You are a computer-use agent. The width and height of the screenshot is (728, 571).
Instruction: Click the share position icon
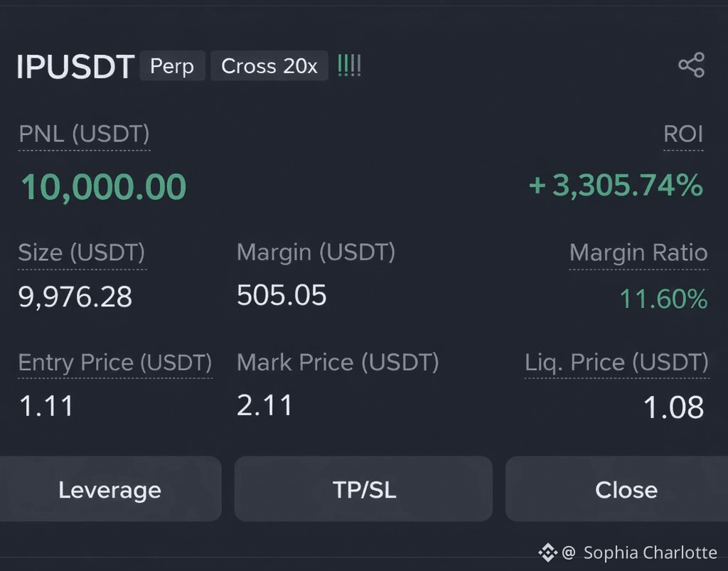click(691, 65)
